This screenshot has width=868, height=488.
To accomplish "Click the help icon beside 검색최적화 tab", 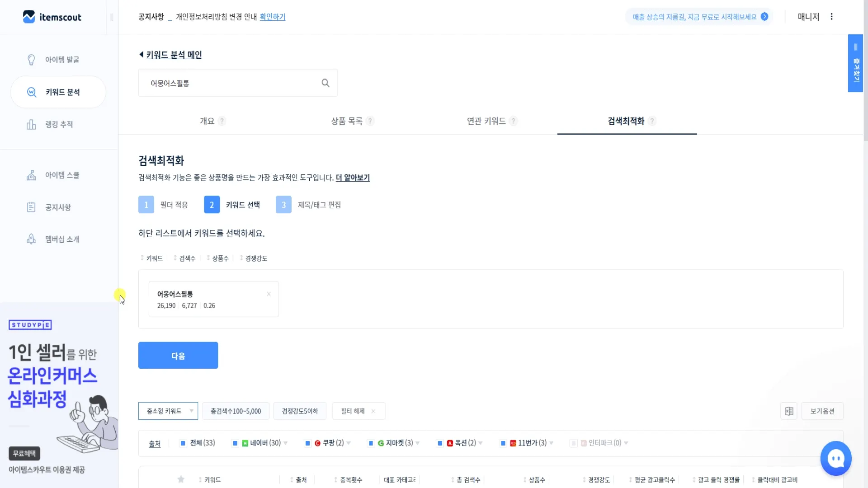I will [652, 121].
